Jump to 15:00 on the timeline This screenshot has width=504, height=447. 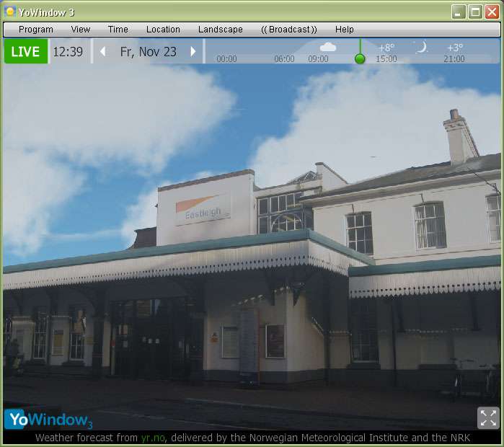click(x=386, y=59)
